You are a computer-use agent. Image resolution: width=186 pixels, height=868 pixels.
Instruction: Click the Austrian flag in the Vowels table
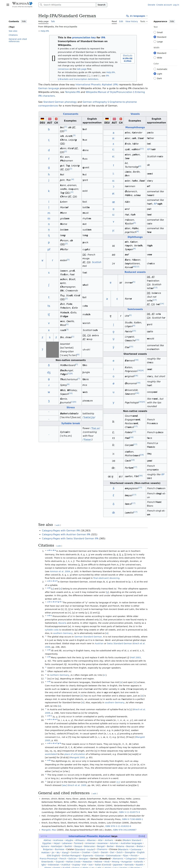pos(114,119)
